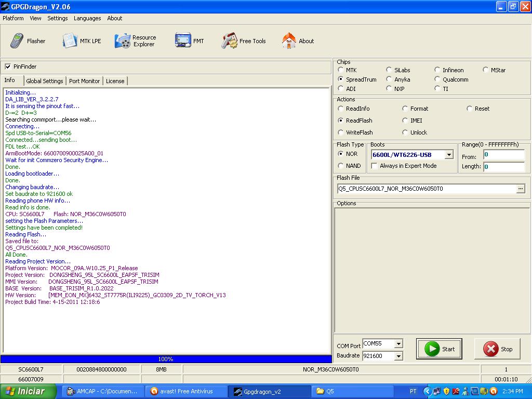Set flash type to NOR
Viewport: 532px width, 399px height.
[x=341, y=153]
